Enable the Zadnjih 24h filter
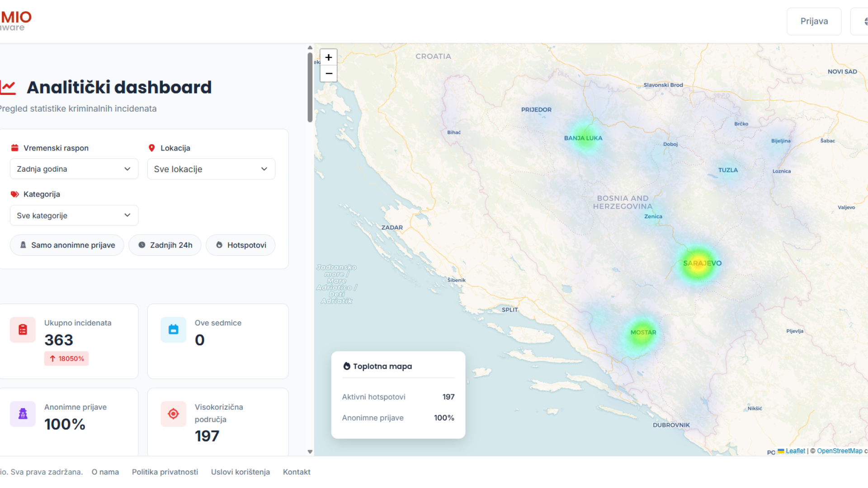This screenshot has width=868, height=488. (x=165, y=245)
